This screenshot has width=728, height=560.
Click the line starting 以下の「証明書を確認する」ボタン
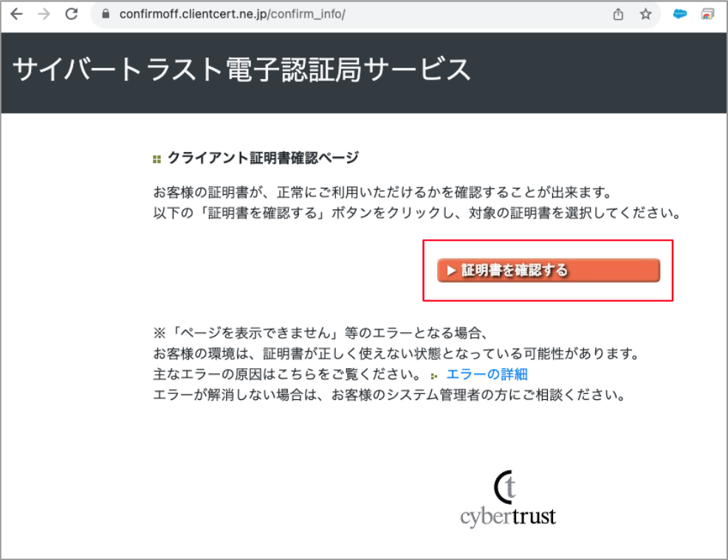tap(415, 214)
